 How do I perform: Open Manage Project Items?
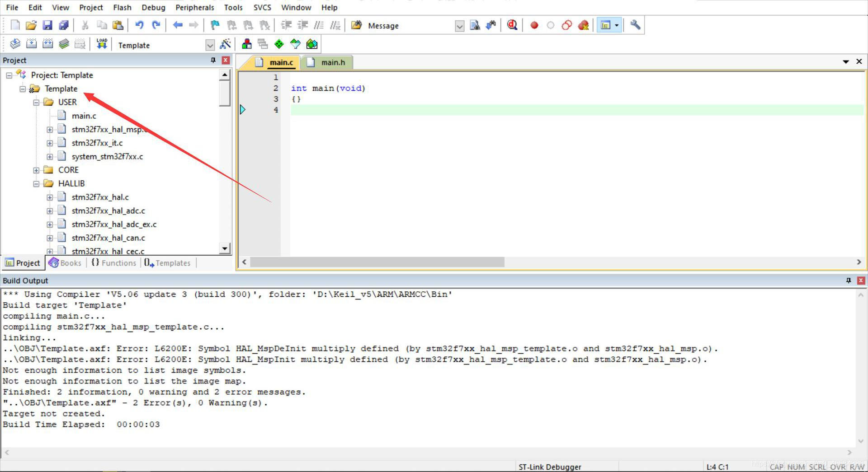point(246,43)
